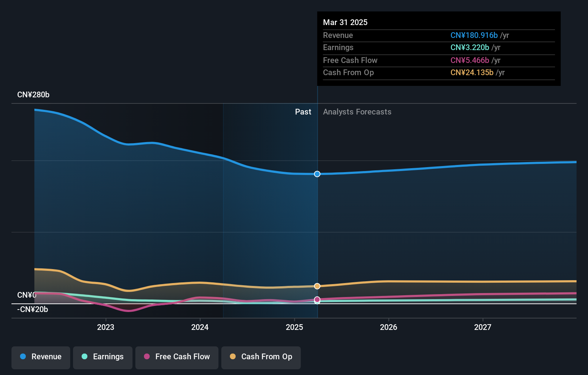Click the 2024 x-axis label
588x375 pixels.
point(200,327)
